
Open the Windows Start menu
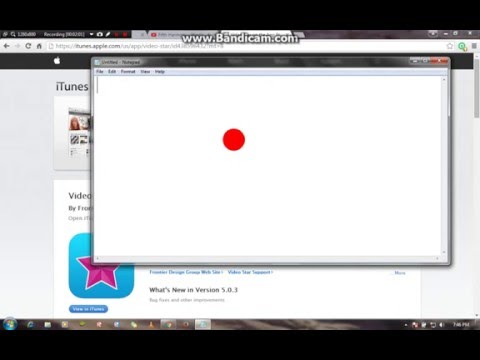tap(10, 324)
